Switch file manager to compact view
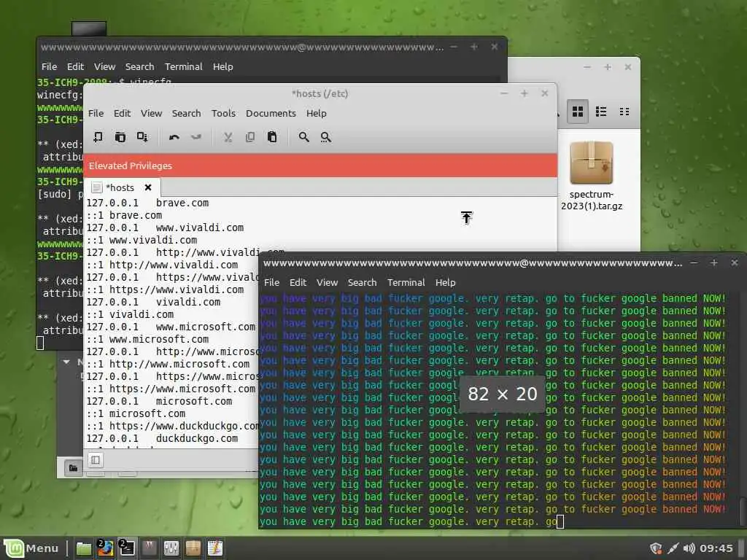 624,112
